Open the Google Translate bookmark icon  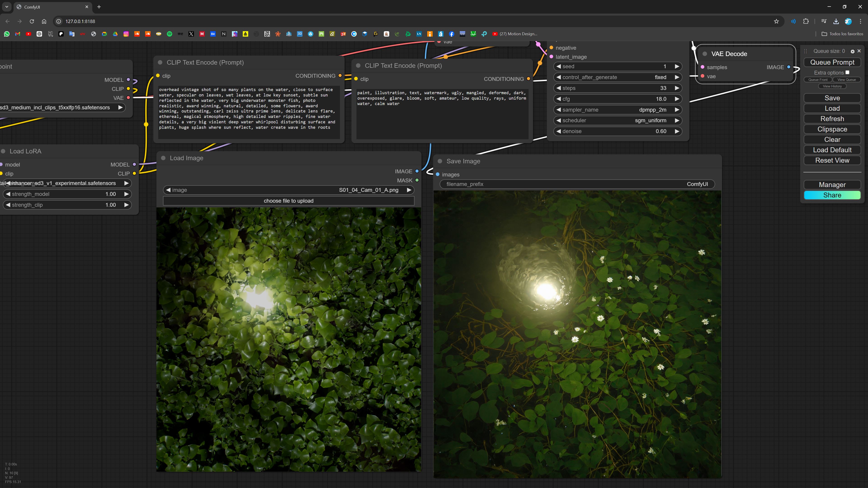coord(72,34)
